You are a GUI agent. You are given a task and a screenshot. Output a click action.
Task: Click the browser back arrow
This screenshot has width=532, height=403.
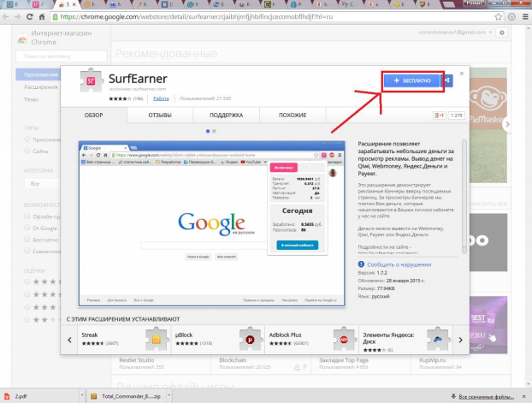click(6, 16)
